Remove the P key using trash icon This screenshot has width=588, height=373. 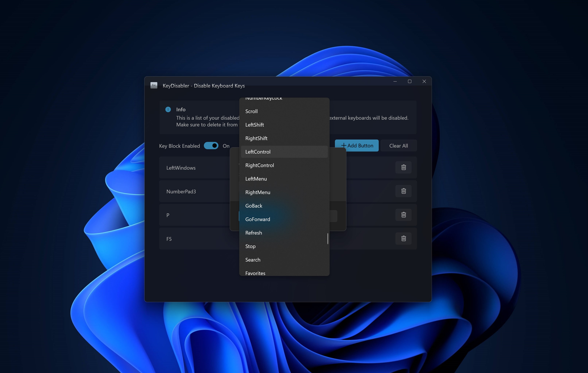click(403, 215)
